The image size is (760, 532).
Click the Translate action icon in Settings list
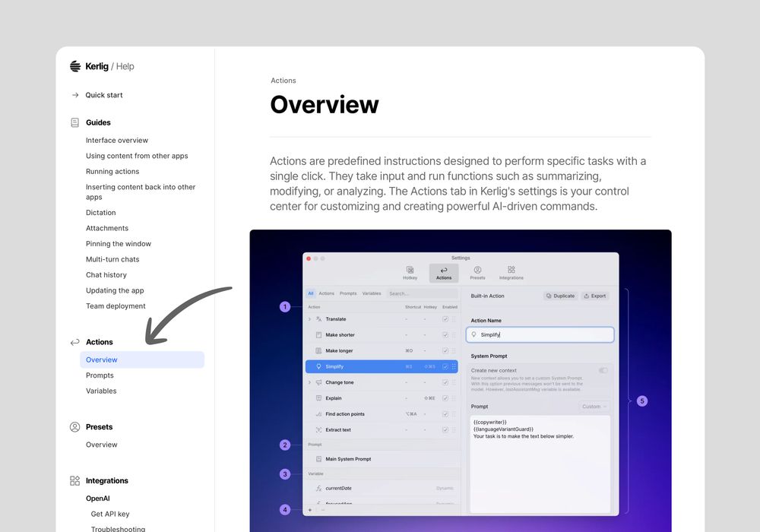point(318,319)
